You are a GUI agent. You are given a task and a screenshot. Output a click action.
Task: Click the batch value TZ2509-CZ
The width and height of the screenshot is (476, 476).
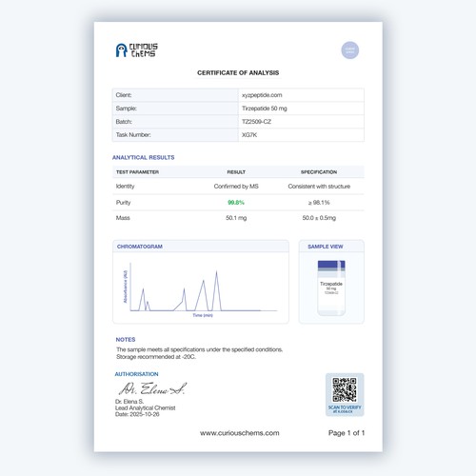(x=256, y=122)
